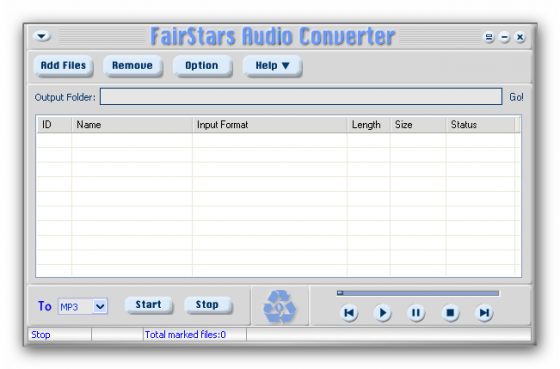
Task: Stop playback with the square stop icon
Action: [x=450, y=313]
